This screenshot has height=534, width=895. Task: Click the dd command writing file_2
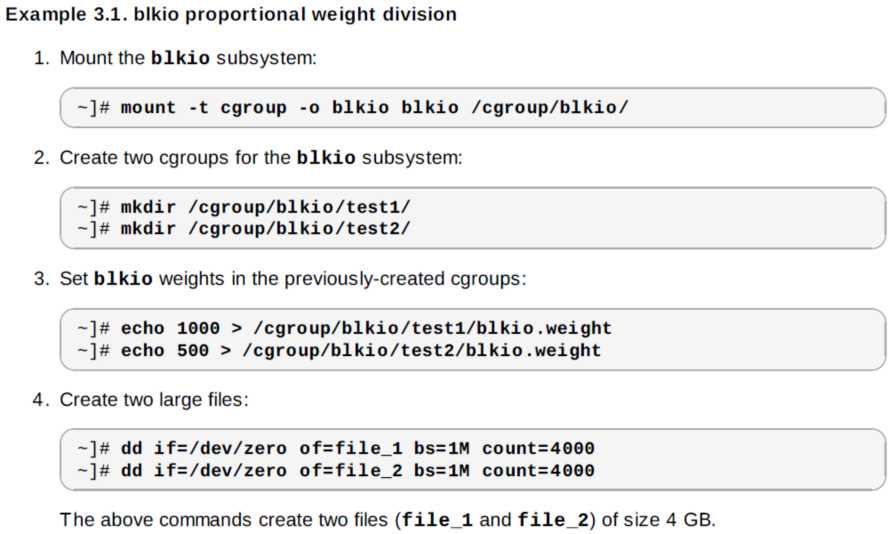(357, 470)
